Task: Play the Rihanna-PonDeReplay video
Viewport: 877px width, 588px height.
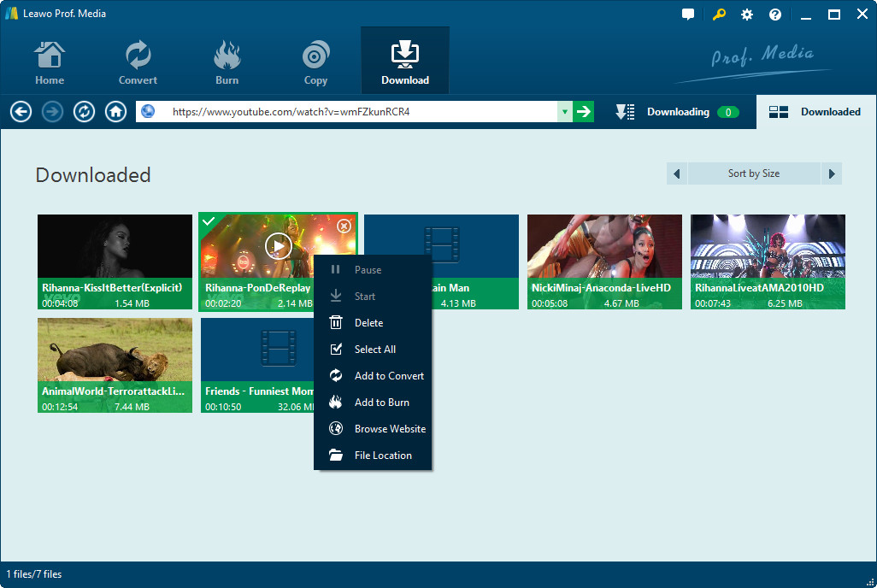Action: (x=278, y=245)
